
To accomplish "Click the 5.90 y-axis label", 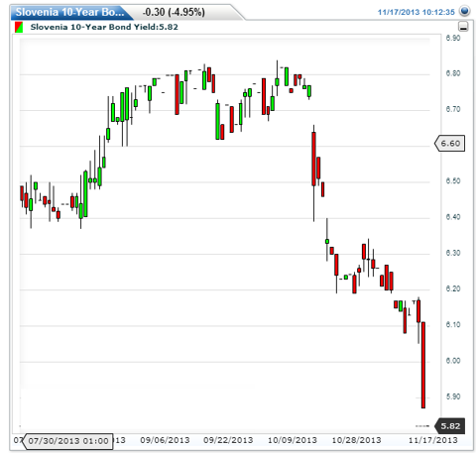I will click(x=453, y=396).
